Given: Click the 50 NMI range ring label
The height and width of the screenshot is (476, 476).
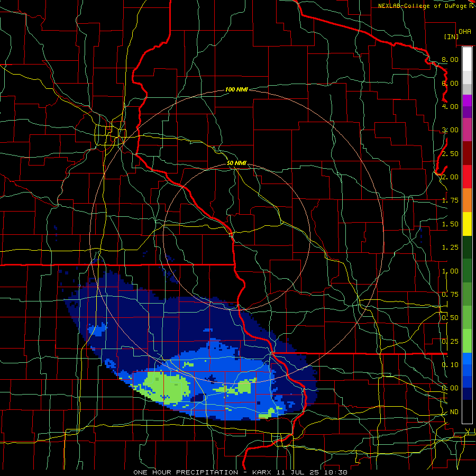Looking at the screenshot, I should 236,163.
